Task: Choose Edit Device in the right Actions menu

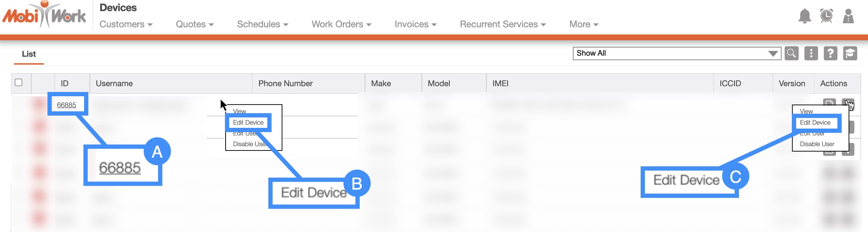Action: coord(815,122)
